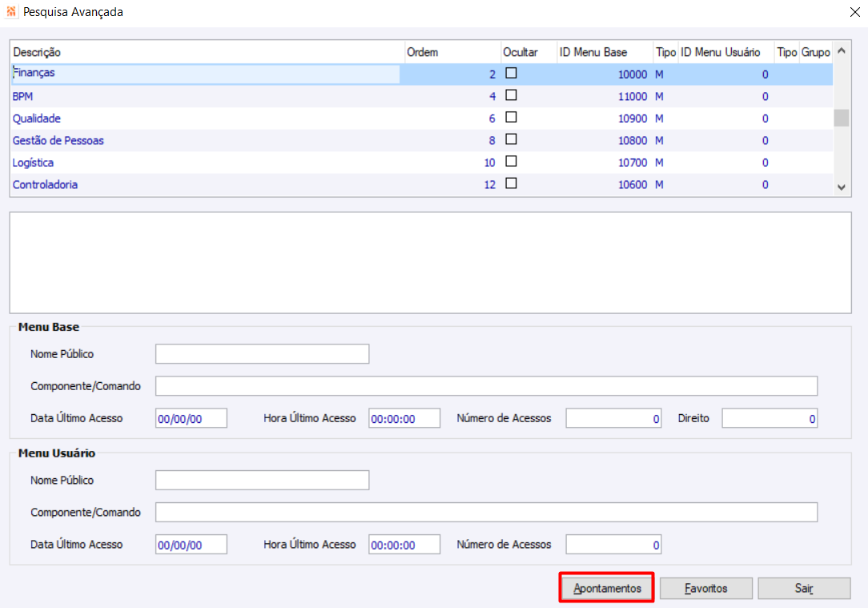
Task: Select the Qualidade row in the list
Action: click(x=422, y=119)
